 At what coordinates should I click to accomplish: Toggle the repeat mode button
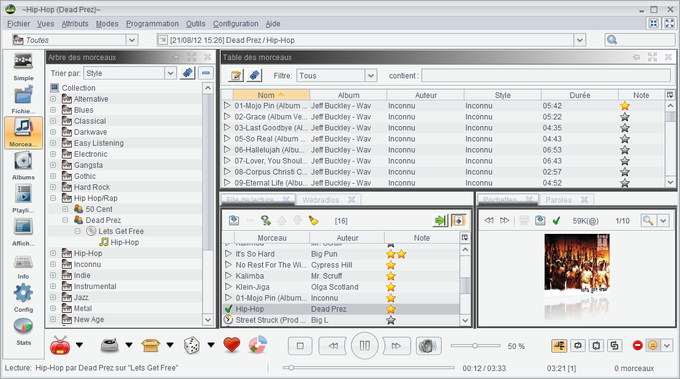[578, 345]
